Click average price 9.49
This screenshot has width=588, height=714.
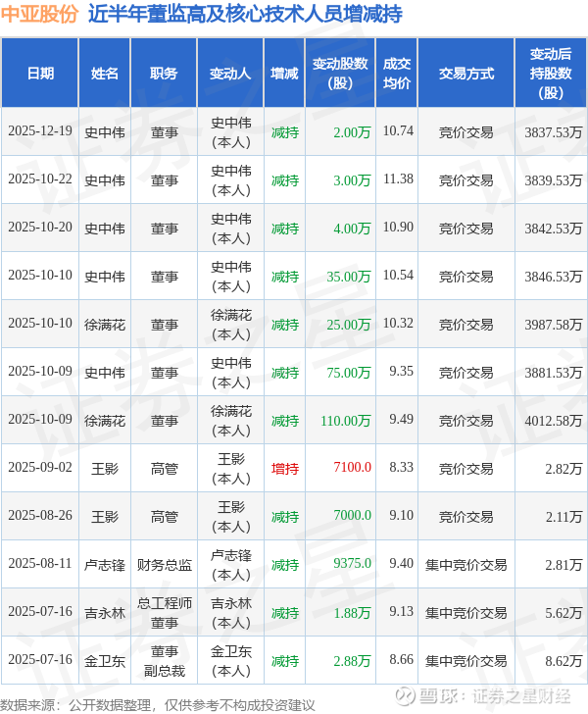click(x=402, y=420)
